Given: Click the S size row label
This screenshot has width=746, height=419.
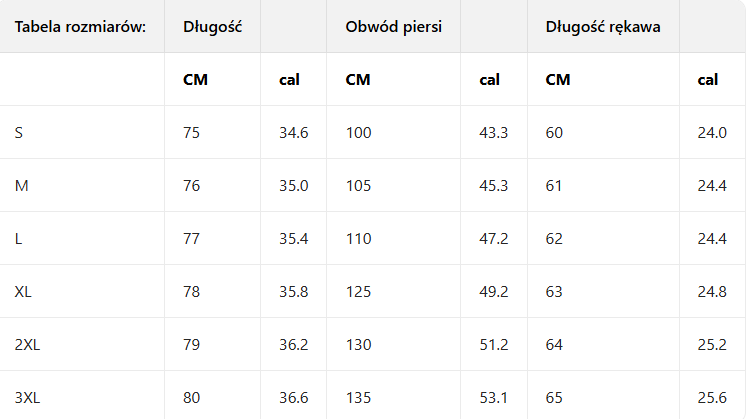Looking at the screenshot, I should point(19,132).
